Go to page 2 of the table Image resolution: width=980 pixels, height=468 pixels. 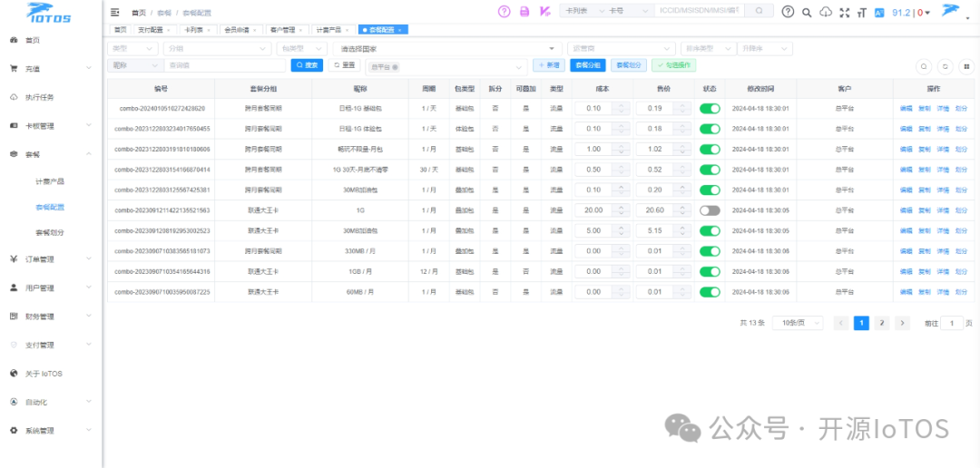click(x=881, y=323)
